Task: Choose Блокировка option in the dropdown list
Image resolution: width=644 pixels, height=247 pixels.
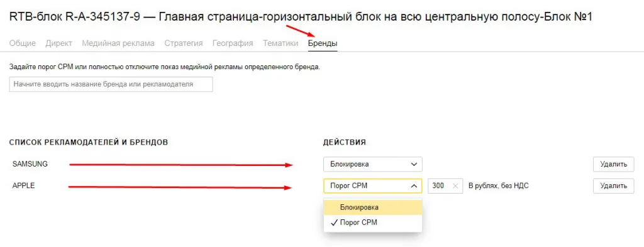Action: pos(373,207)
